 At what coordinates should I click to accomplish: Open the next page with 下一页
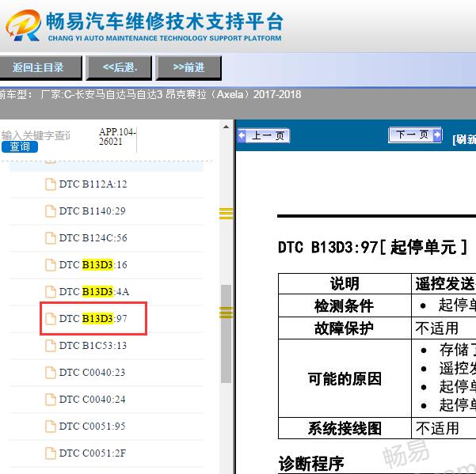click(415, 135)
